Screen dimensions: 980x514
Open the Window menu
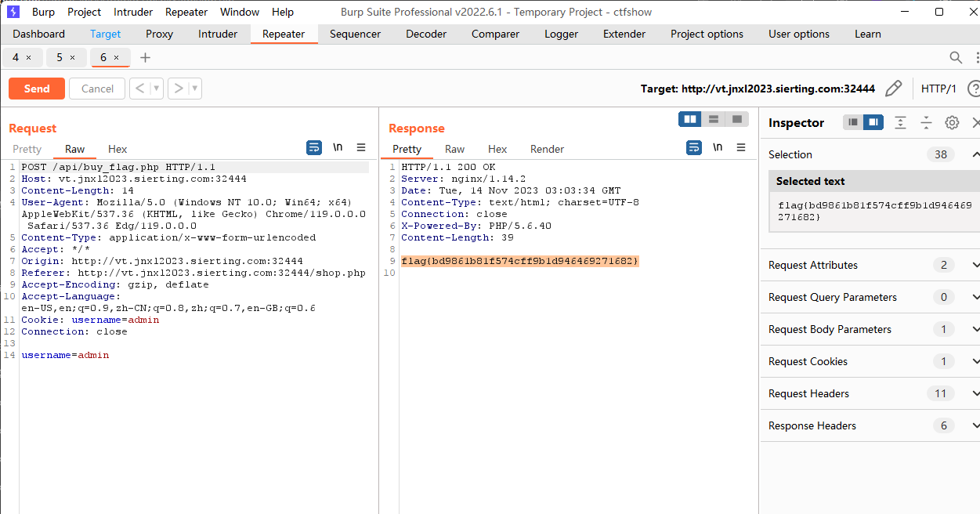pos(240,12)
